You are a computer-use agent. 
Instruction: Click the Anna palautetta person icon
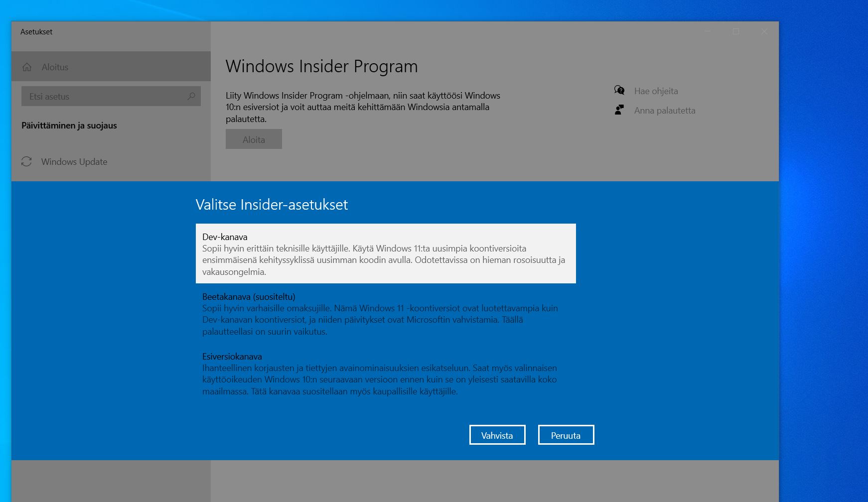tap(619, 110)
